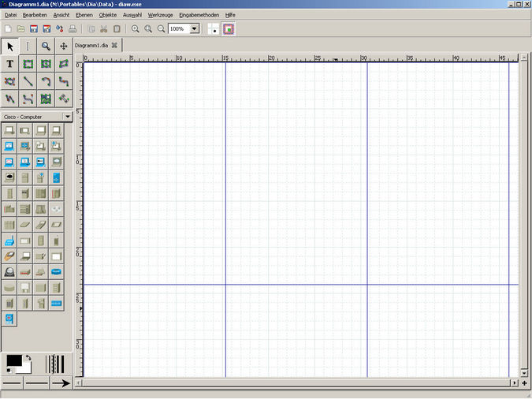Open the end arrow style selector
The image size is (532, 399).
60,383
